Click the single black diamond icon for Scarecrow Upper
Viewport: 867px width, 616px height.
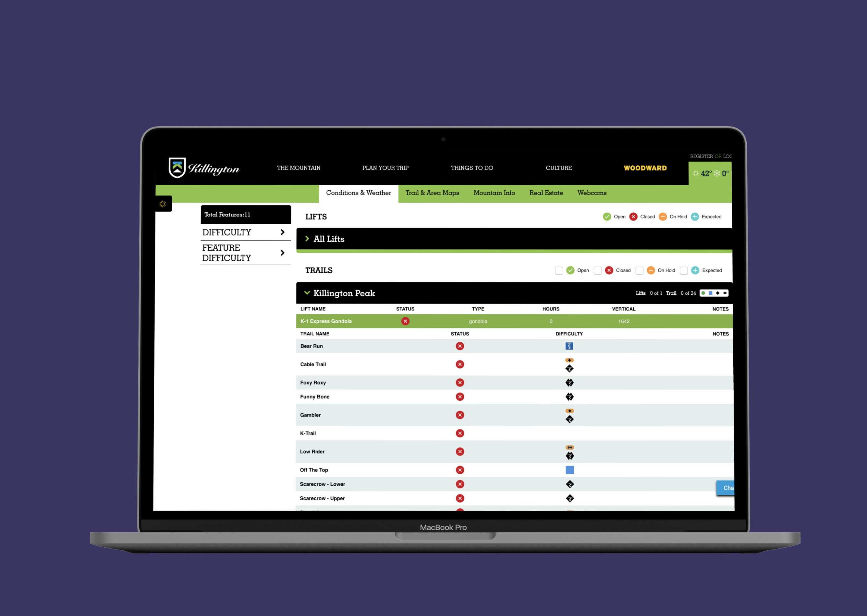568,499
